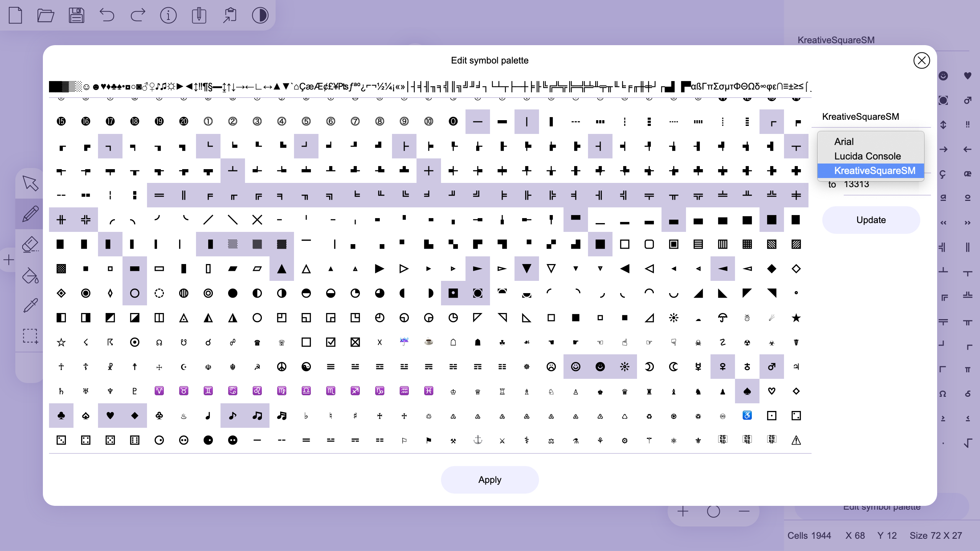Click Update button to save palette
This screenshot has width=980, height=551.
pyautogui.click(x=870, y=220)
